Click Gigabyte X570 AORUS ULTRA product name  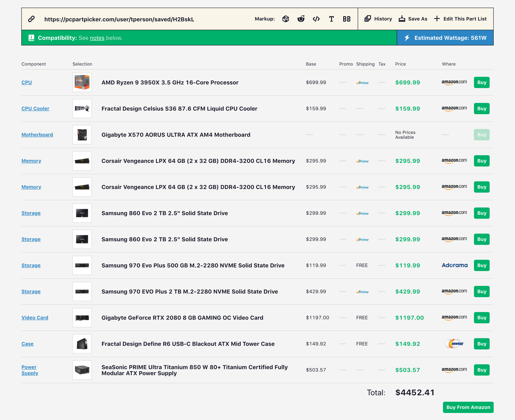pos(176,135)
